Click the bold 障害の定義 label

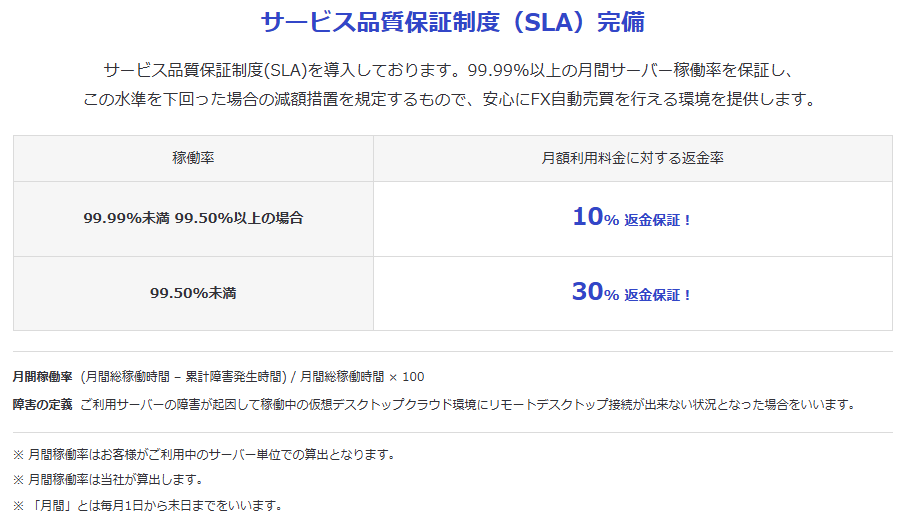[x=43, y=405]
